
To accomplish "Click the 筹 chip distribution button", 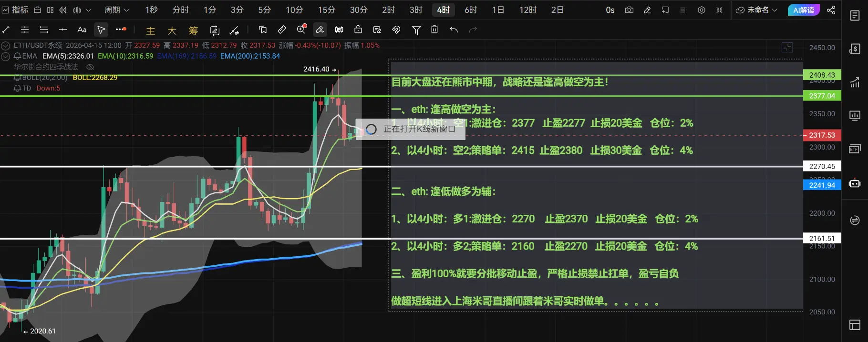I will pyautogui.click(x=193, y=31).
